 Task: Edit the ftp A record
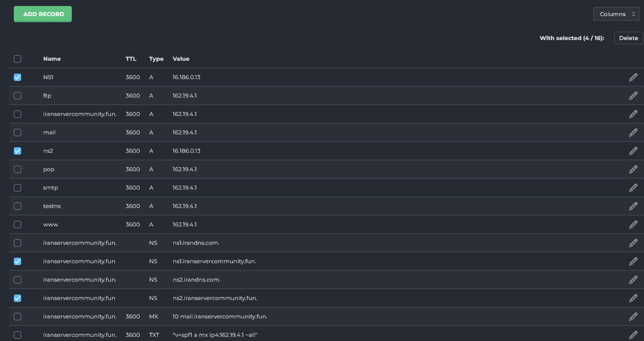(633, 96)
